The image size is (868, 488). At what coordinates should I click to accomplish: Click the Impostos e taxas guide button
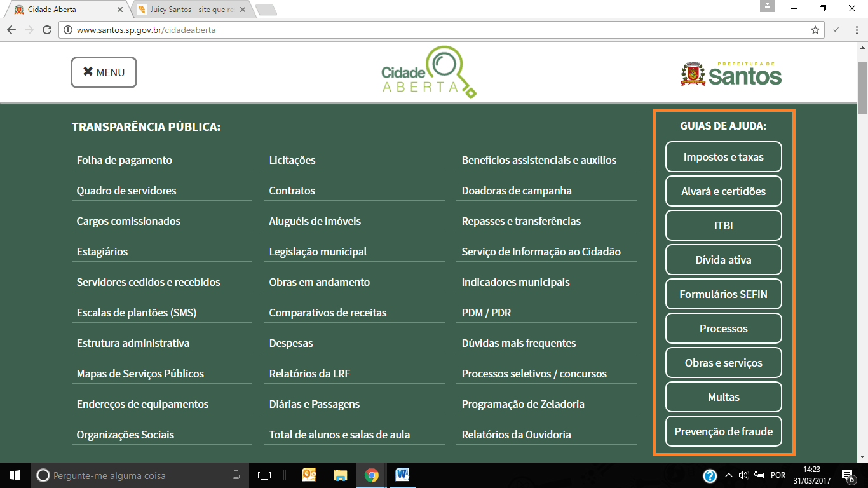click(x=723, y=157)
